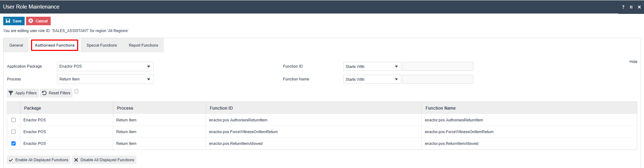Click the Process column header
The height and width of the screenshot is (168, 644).
pyautogui.click(x=159, y=108)
